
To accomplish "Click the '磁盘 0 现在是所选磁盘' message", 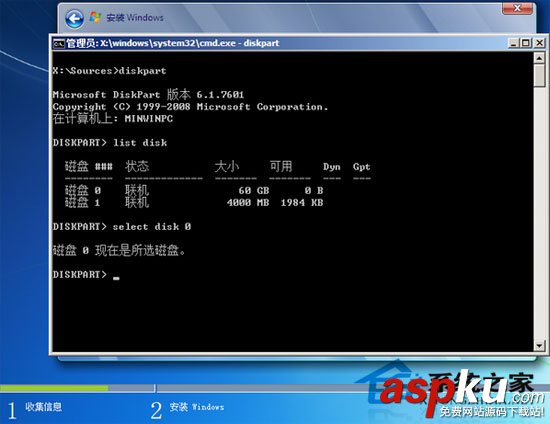I will 119,250.
